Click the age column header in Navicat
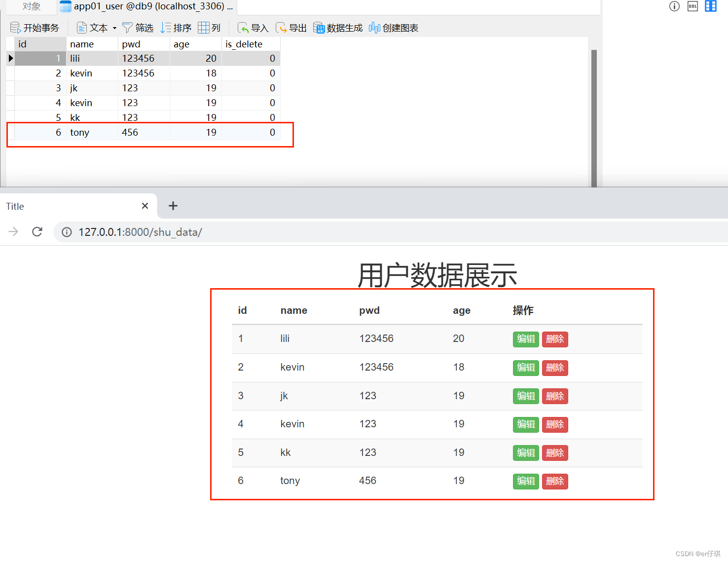This screenshot has height=562, width=728. point(196,44)
